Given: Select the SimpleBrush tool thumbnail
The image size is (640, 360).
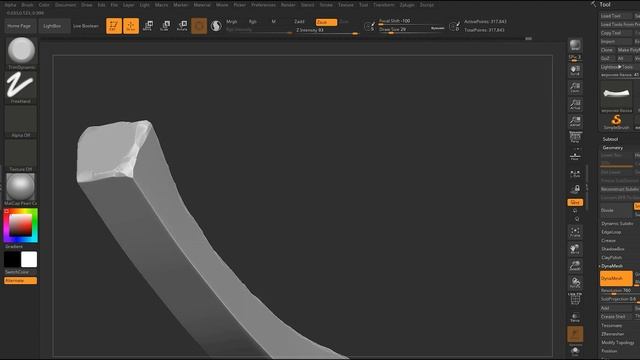Looking at the screenshot, I should (x=616, y=122).
